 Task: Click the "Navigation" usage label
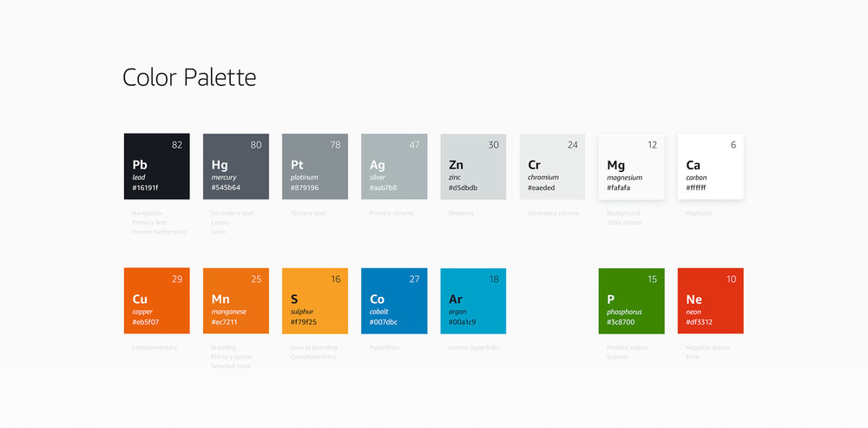pos(148,214)
